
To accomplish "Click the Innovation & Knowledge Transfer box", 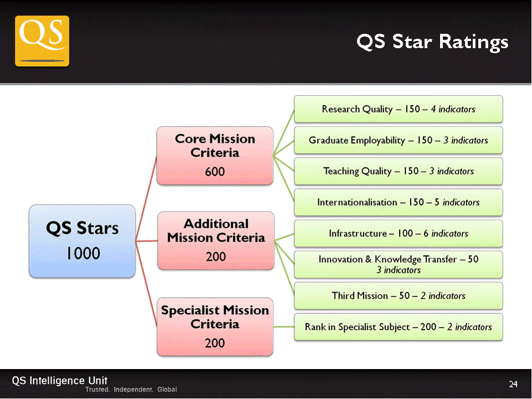I will point(398,264).
